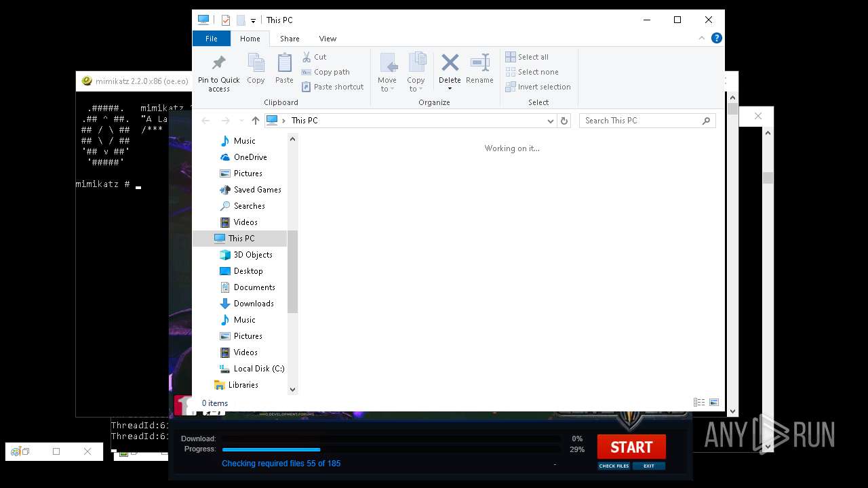Click Copy path in Clipboard group
Screen dimensions: 868x488
325,72
